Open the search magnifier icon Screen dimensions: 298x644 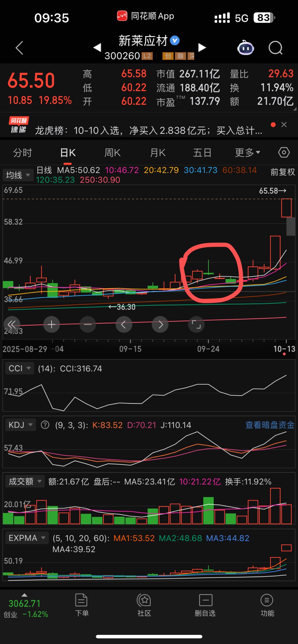click(275, 48)
